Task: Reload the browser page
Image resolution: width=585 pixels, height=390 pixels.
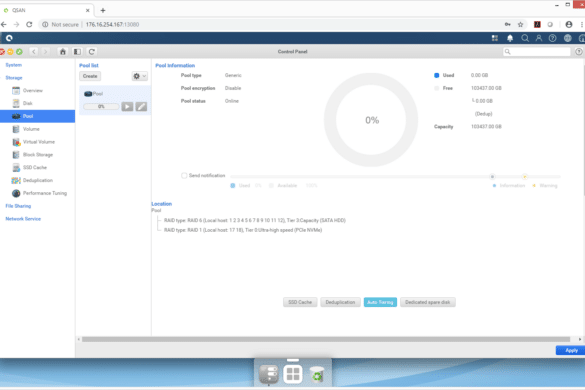Action: [x=29, y=24]
